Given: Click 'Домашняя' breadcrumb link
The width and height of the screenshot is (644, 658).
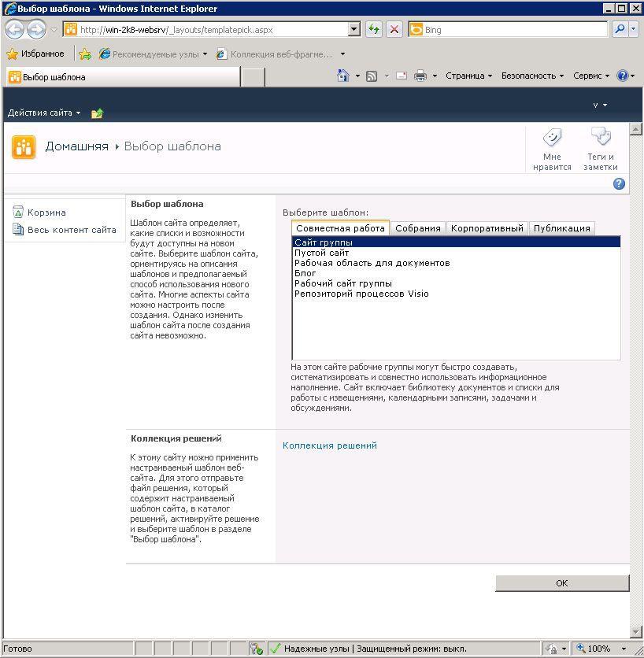Looking at the screenshot, I should [x=77, y=146].
